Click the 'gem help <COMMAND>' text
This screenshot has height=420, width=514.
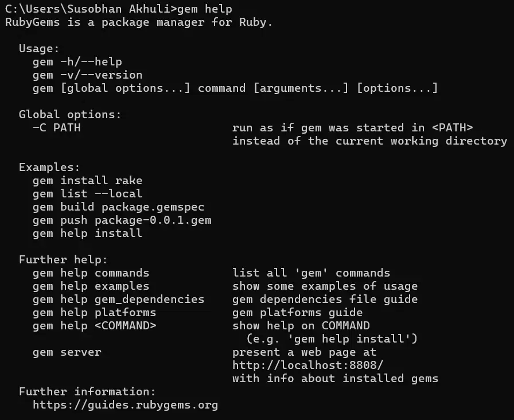click(94, 326)
